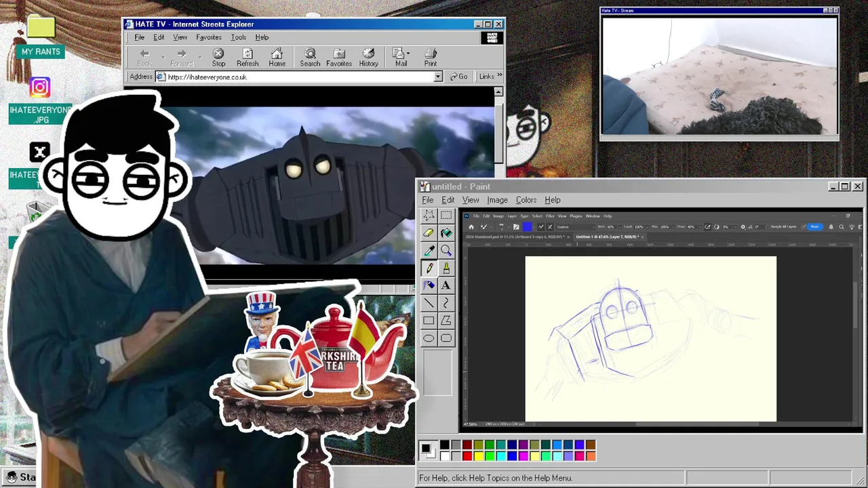Select the Pencil tool in Paint
868x488 pixels.
(x=429, y=268)
